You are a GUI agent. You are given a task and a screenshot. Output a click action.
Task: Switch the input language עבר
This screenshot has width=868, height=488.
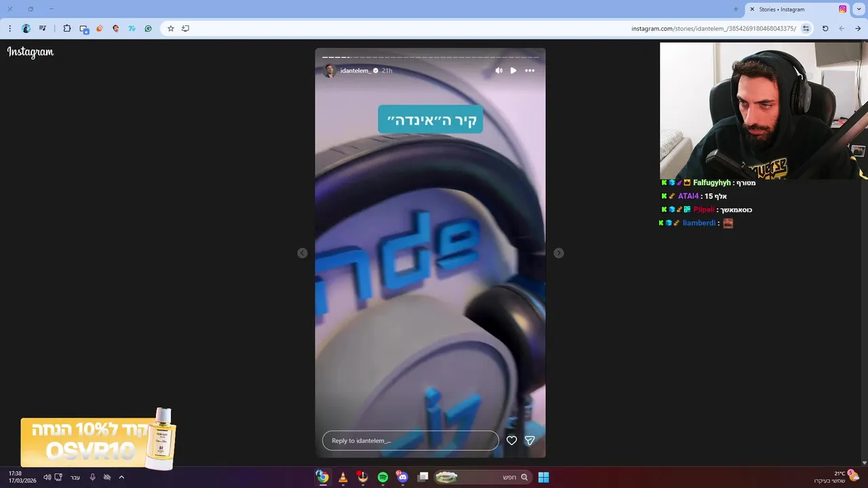(x=75, y=477)
